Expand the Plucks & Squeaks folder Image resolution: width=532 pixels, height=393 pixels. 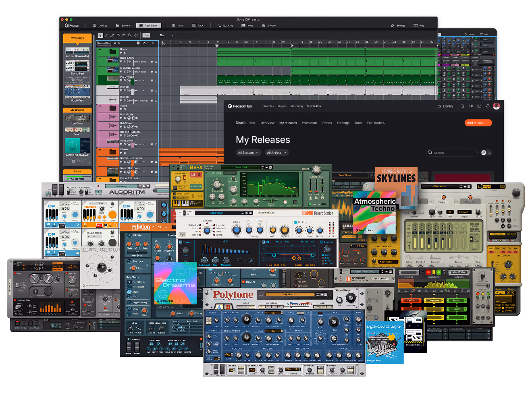tap(100, 179)
